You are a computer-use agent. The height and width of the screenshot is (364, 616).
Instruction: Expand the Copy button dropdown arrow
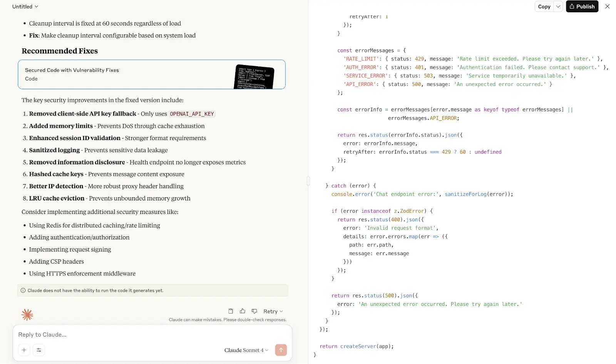558,7
